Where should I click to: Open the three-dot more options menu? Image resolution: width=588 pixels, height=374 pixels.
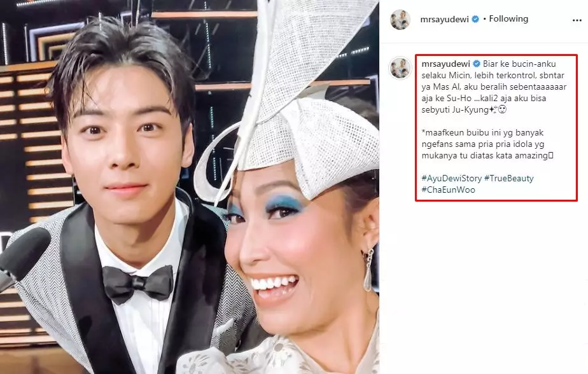577,20
